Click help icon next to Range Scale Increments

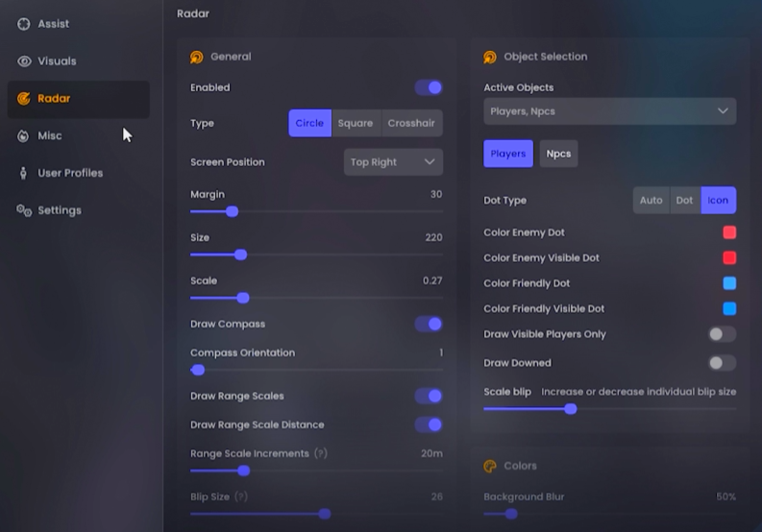pos(321,453)
